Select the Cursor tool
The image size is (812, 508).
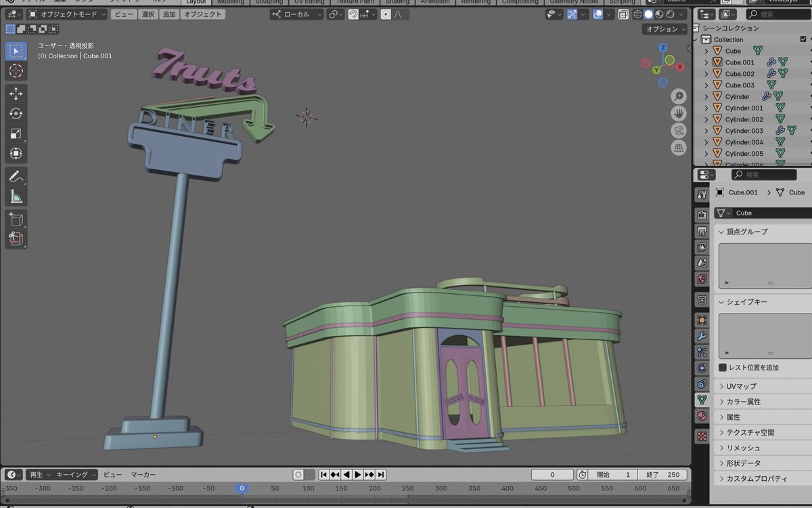(16, 71)
